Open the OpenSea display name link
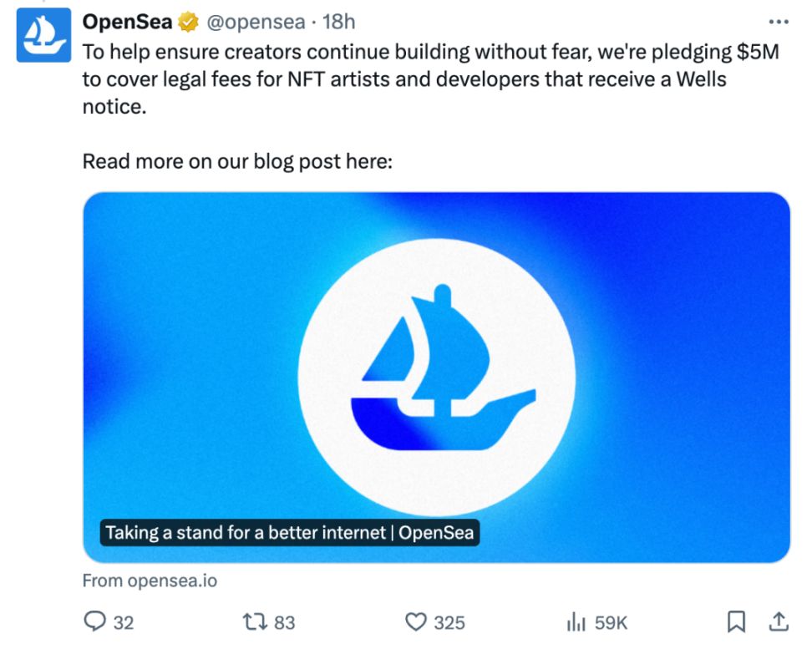 point(127,23)
